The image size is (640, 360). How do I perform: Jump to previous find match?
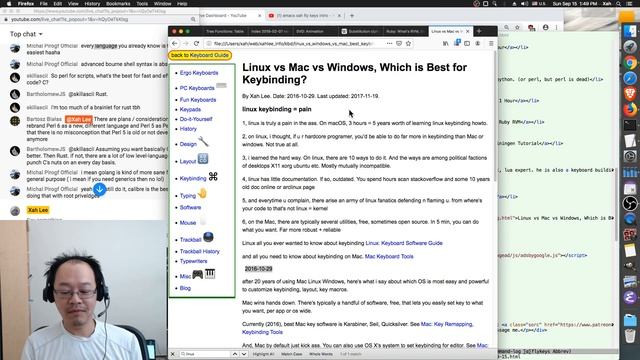click(235, 354)
